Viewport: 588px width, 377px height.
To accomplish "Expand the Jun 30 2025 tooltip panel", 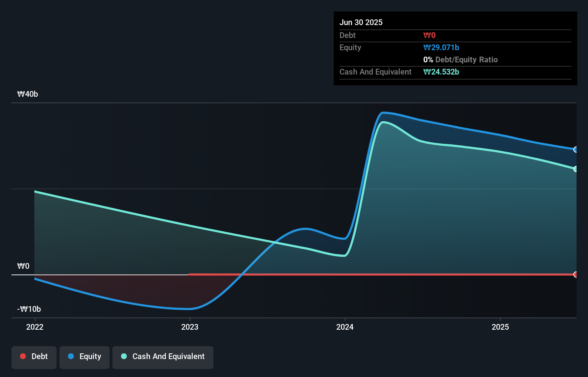I will (361, 22).
